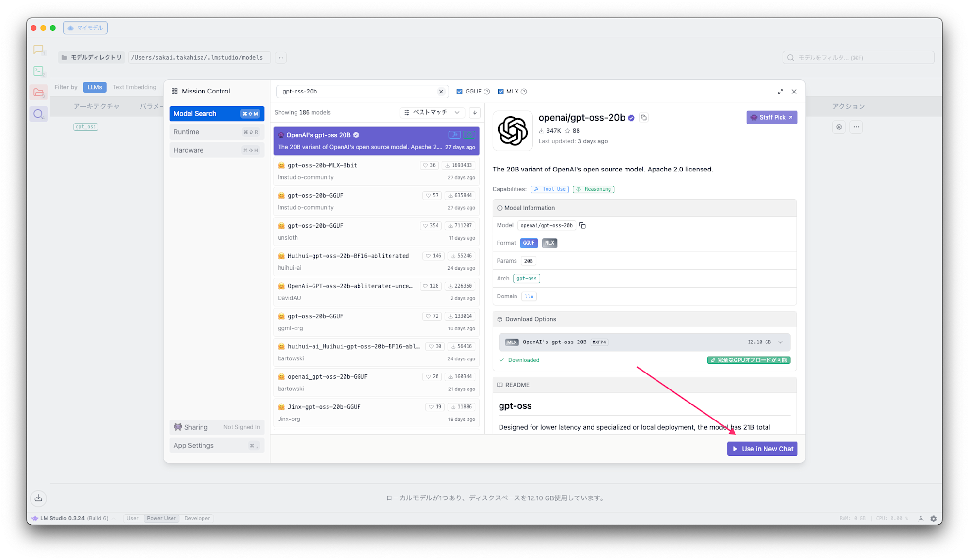
Task: Open the Downloads icon at bottom left
Action: point(38,498)
